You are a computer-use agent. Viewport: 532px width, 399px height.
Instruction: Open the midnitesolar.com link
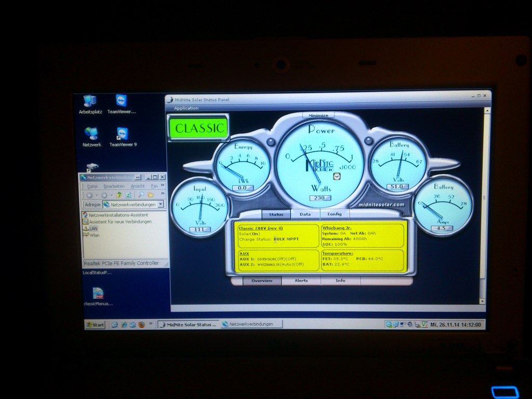[x=381, y=205]
